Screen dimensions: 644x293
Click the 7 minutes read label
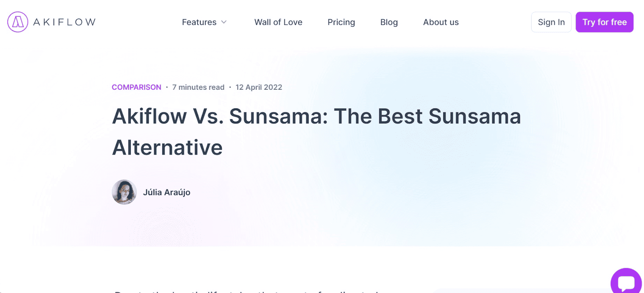(x=198, y=87)
